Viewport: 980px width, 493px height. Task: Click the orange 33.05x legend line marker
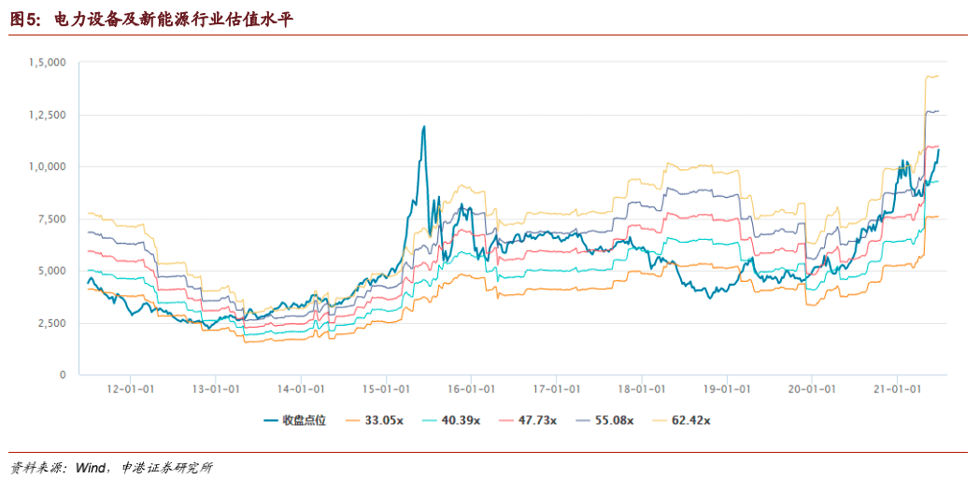pos(353,421)
